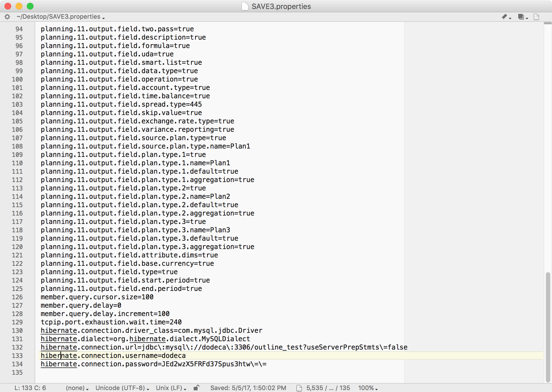
Task: Zoom the window with the green button
Action: click(30, 6)
